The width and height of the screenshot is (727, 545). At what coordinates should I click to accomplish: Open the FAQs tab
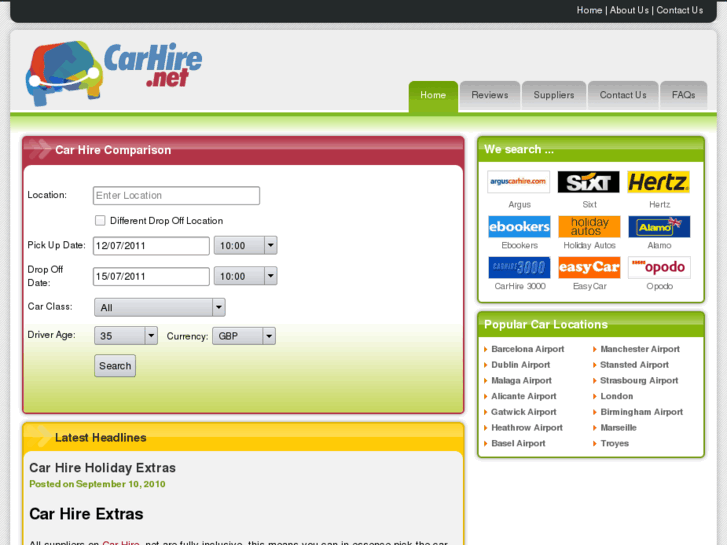click(x=683, y=95)
